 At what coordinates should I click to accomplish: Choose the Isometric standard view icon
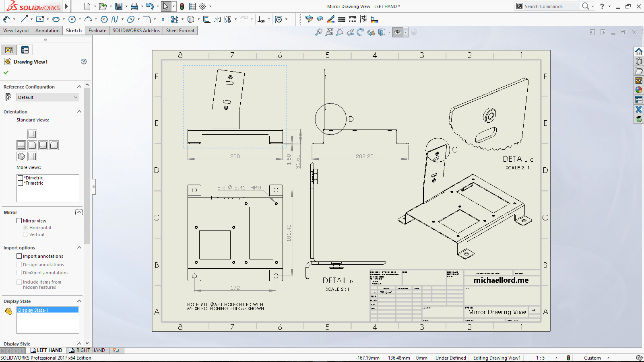coord(22,156)
